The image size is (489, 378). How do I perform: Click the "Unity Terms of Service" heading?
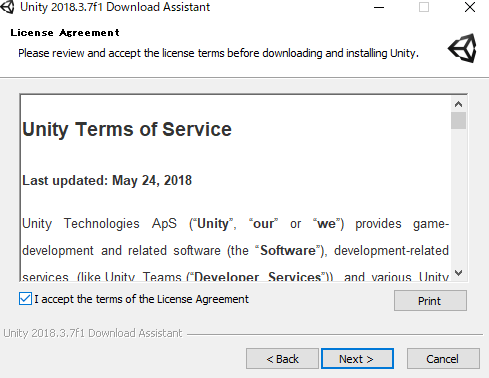127,130
